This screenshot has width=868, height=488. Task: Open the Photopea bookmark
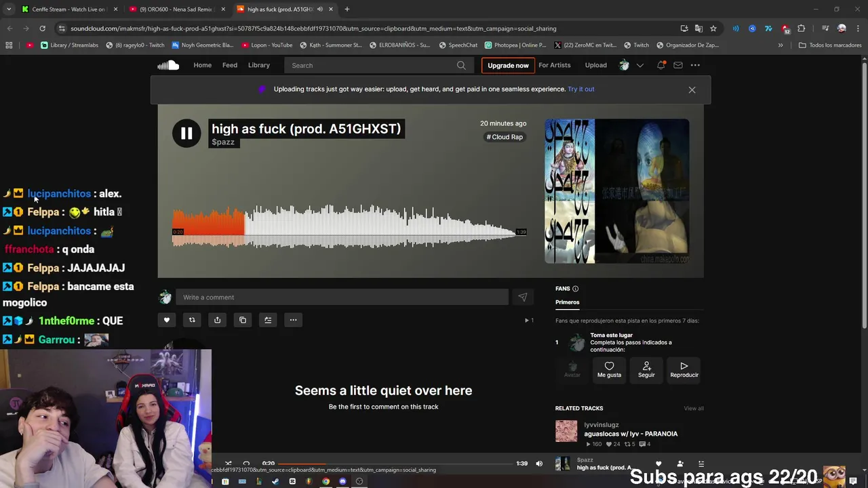click(515, 45)
